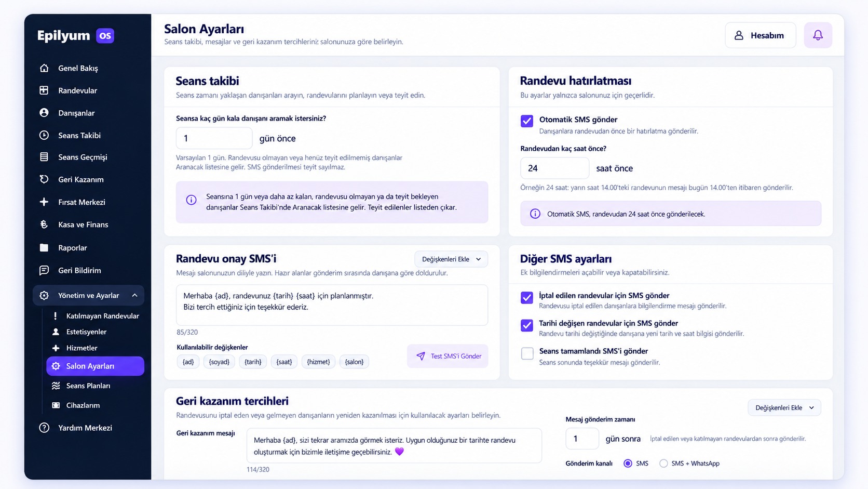Click the Kasa ve Finans icon

(44, 224)
